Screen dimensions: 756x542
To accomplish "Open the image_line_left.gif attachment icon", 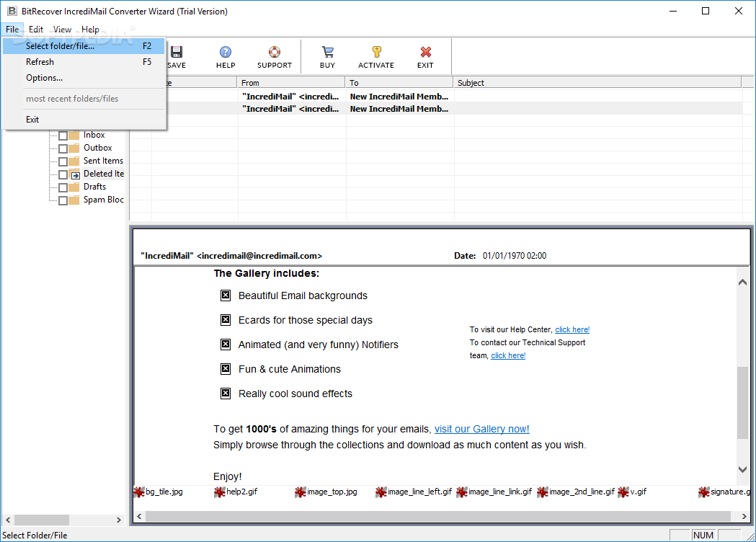I will 381,492.
